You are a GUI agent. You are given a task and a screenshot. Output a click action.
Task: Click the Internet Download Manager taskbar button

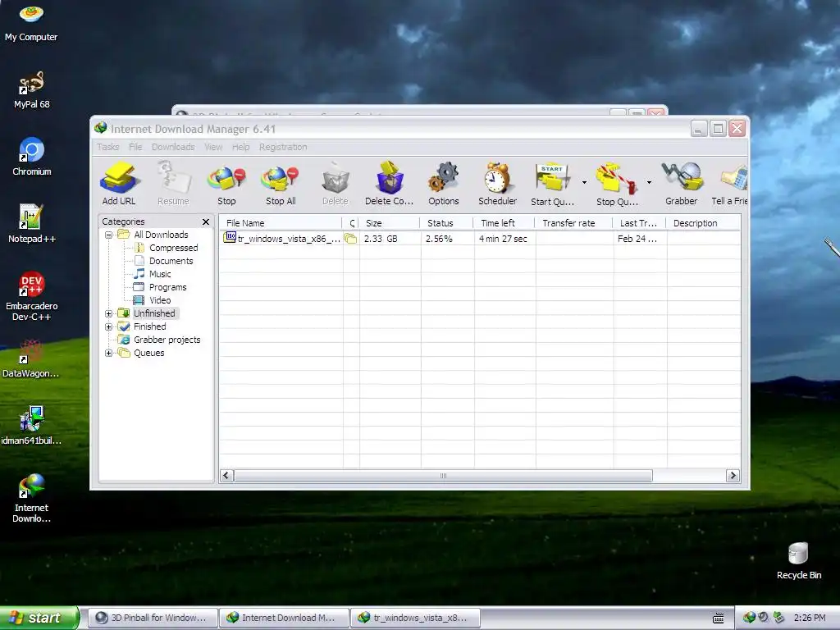tap(284, 618)
